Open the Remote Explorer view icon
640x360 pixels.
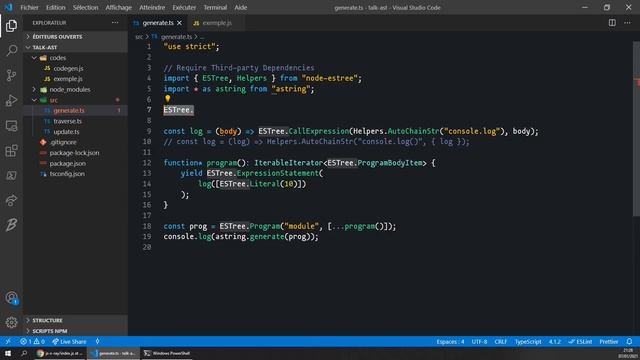click(x=11, y=126)
